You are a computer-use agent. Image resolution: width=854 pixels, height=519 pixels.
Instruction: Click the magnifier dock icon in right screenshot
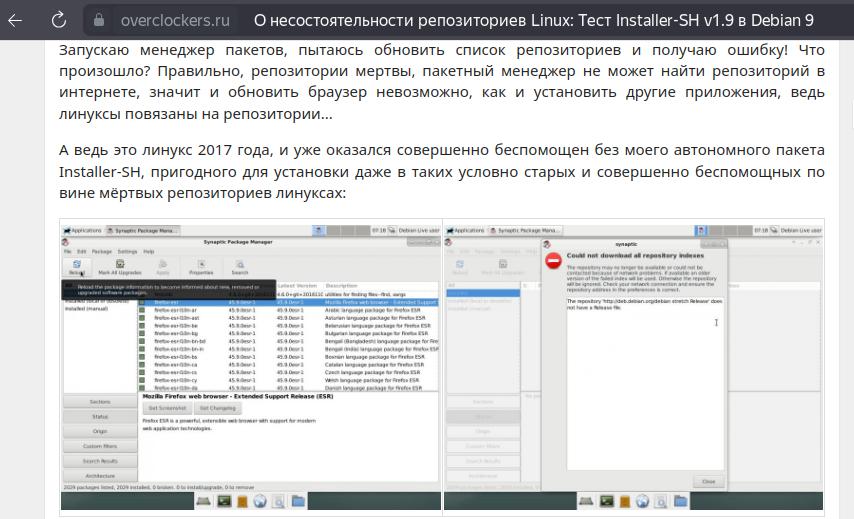click(x=661, y=502)
